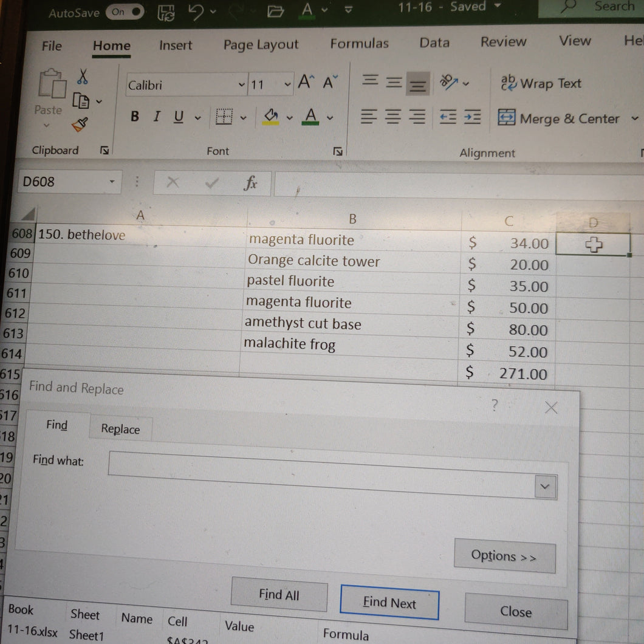Open the font color dropdown

coord(330,118)
